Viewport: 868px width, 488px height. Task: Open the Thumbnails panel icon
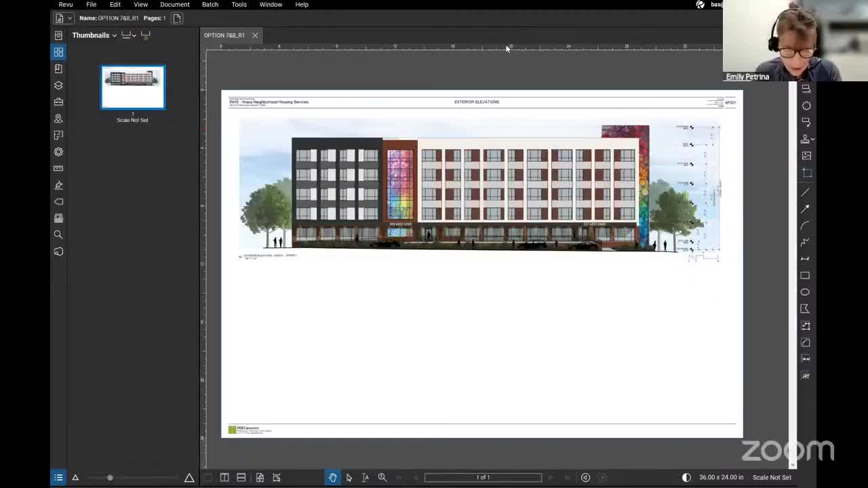(x=58, y=52)
